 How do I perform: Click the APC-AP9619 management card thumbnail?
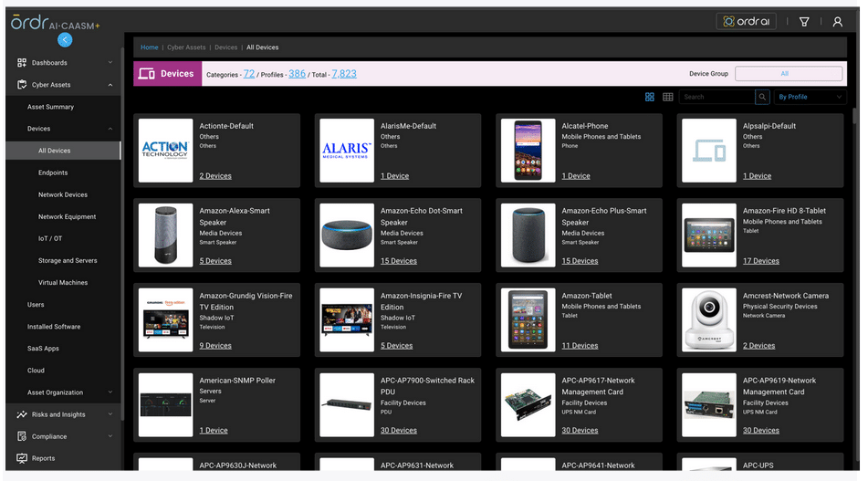point(708,404)
